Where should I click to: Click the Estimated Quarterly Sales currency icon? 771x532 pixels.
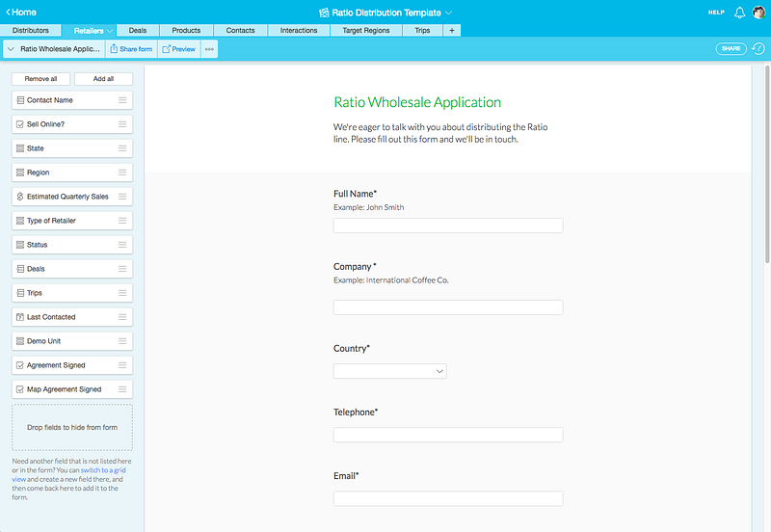click(x=20, y=197)
